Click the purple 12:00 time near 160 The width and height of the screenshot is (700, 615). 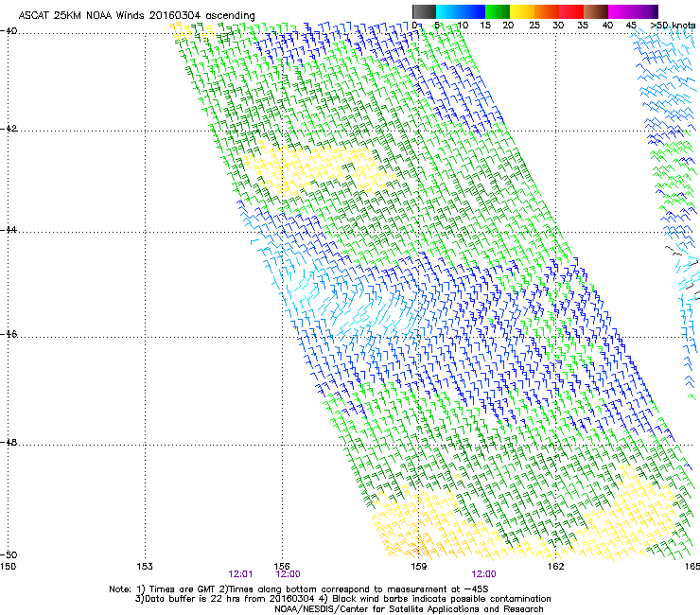pyautogui.click(x=483, y=574)
